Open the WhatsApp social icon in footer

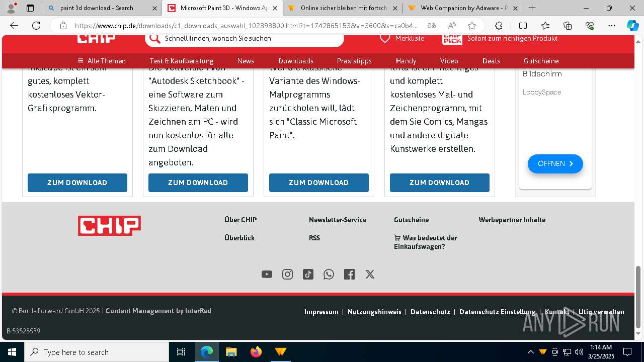[x=329, y=274]
